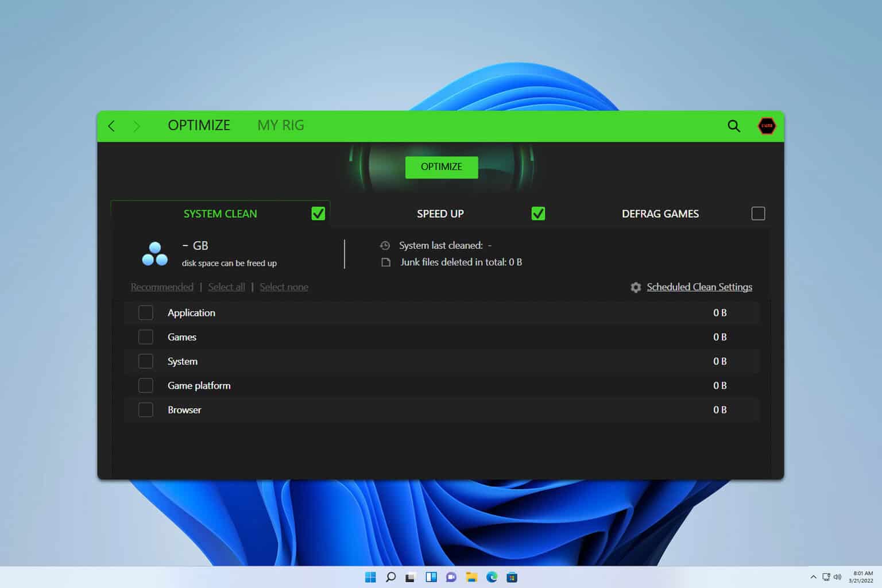The width and height of the screenshot is (882, 588).
Task: Click the Browser row label
Action: pyautogui.click(x=184, y=410)
